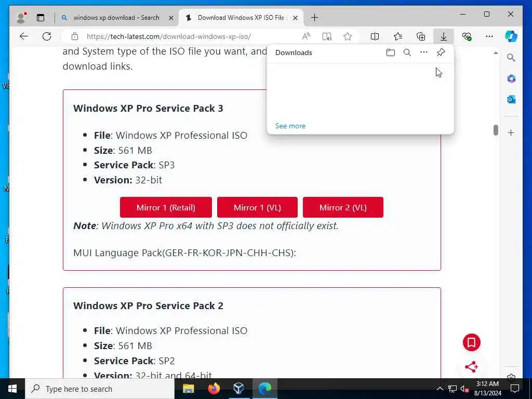
Task: Click the MUI Language Pack text
Action: pos(184,253)
